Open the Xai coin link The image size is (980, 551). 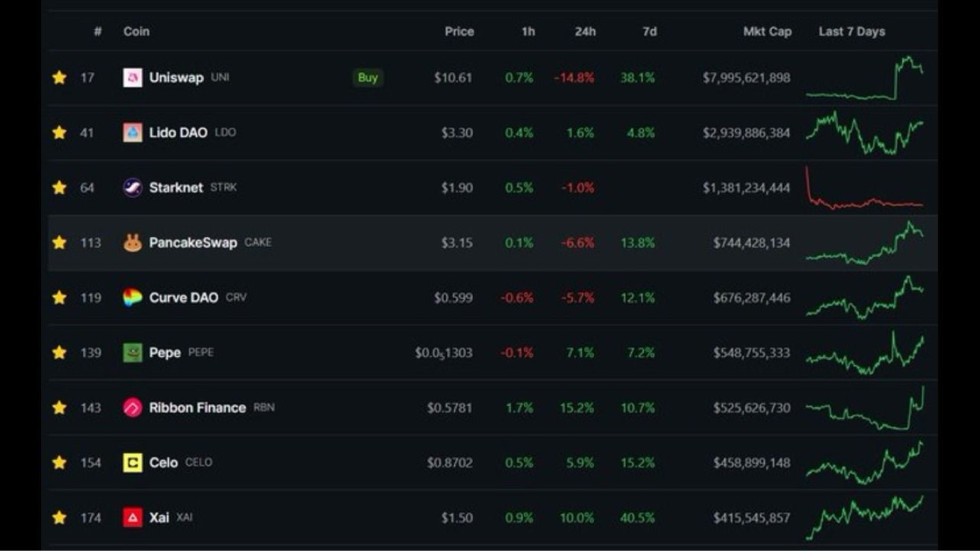pyautogui.click(x=159, y=518)
